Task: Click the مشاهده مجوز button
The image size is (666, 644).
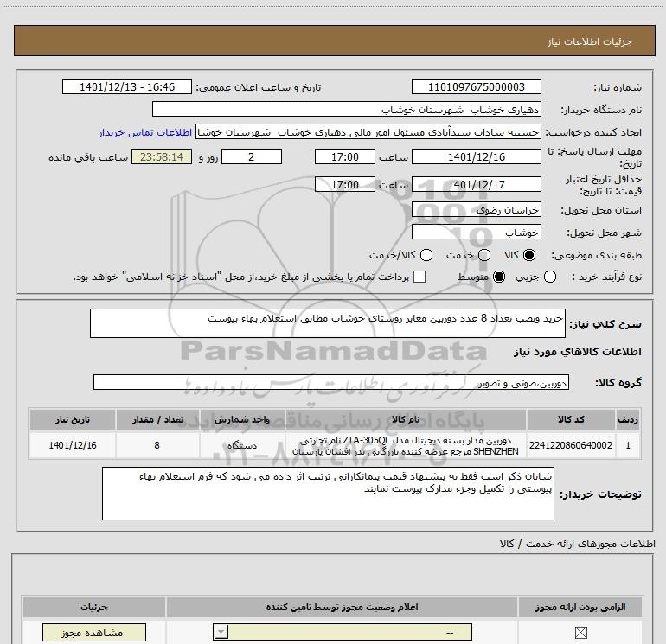Action: [x=94, y=633]
